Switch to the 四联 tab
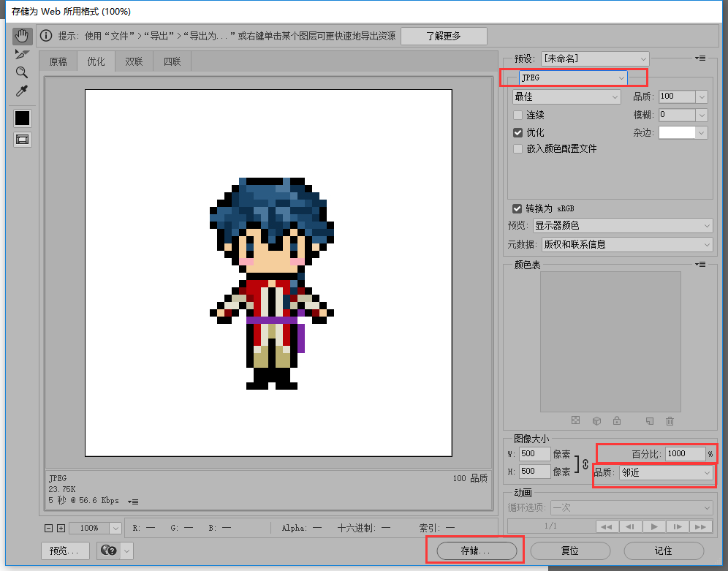 pos(172,61)
